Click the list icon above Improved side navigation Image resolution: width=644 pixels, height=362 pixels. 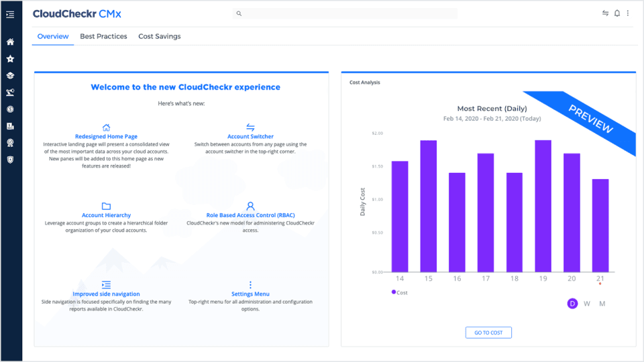click(107, 285)
